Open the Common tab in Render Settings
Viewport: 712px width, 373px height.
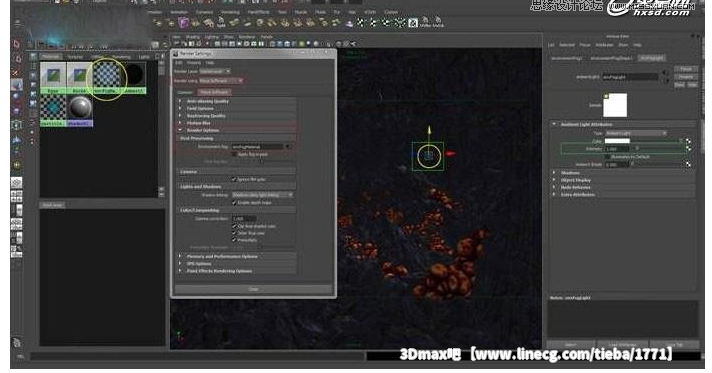pyautogui.click(x=185, y=92)
